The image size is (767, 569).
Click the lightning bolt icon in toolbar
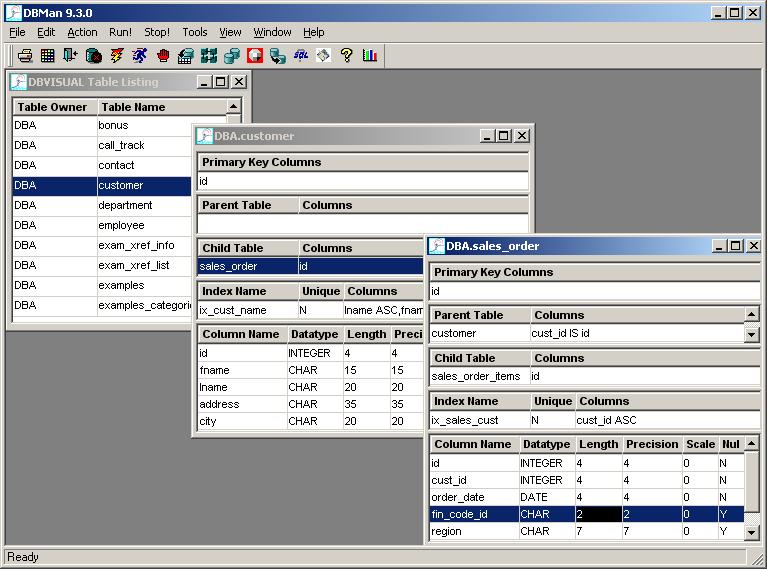click(x=117, y=56)
